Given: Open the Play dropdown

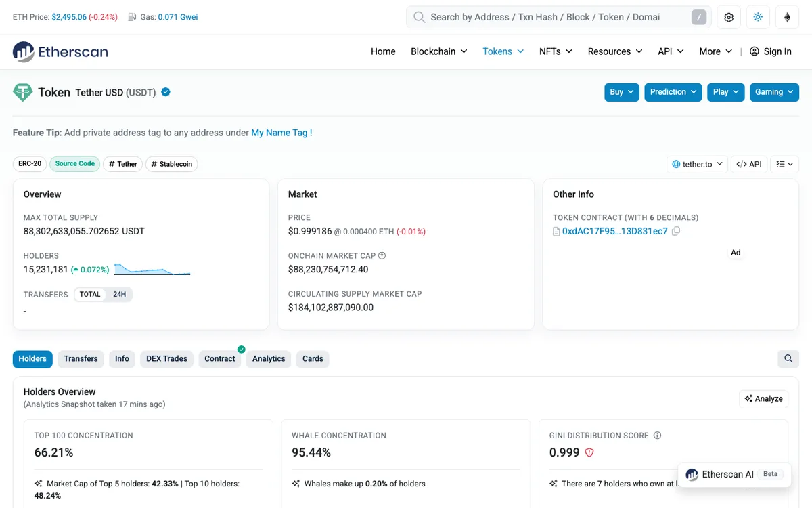Looking at the screenshot, I should [x=726, y=92].
